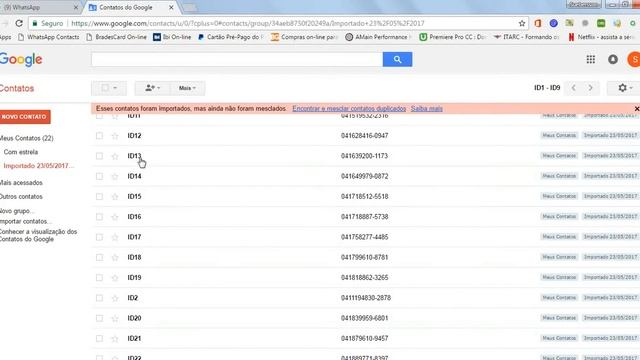
Task: Click Importar contatos link
Action: [x=25, y=221]
